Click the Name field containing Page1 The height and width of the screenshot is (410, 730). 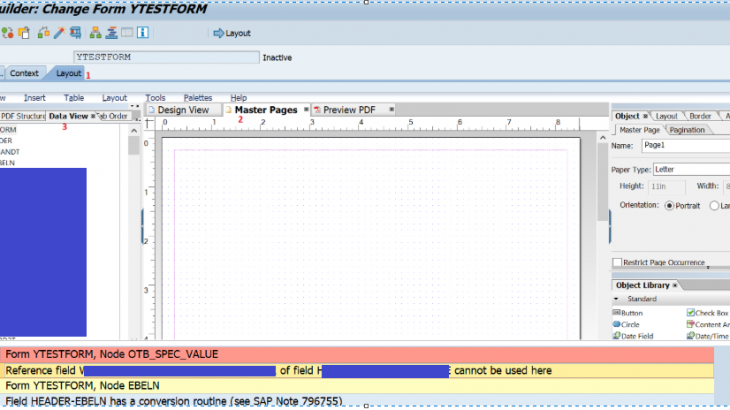[686, 145]
